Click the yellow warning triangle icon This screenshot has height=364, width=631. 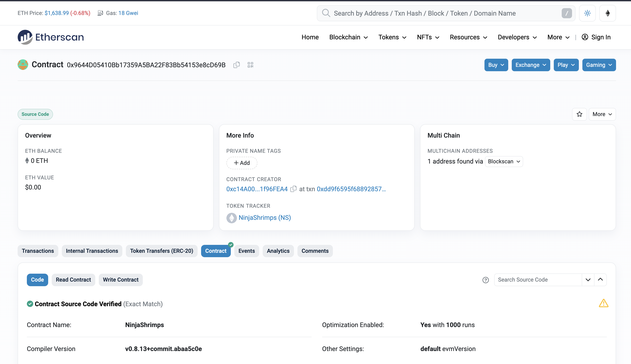[x=603, y=304]
